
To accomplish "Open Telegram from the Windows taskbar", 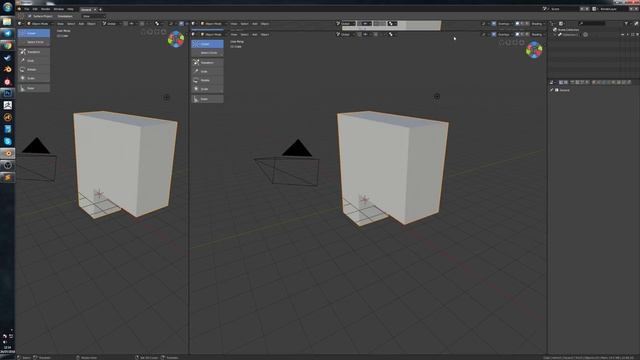I will coord(7,33).
